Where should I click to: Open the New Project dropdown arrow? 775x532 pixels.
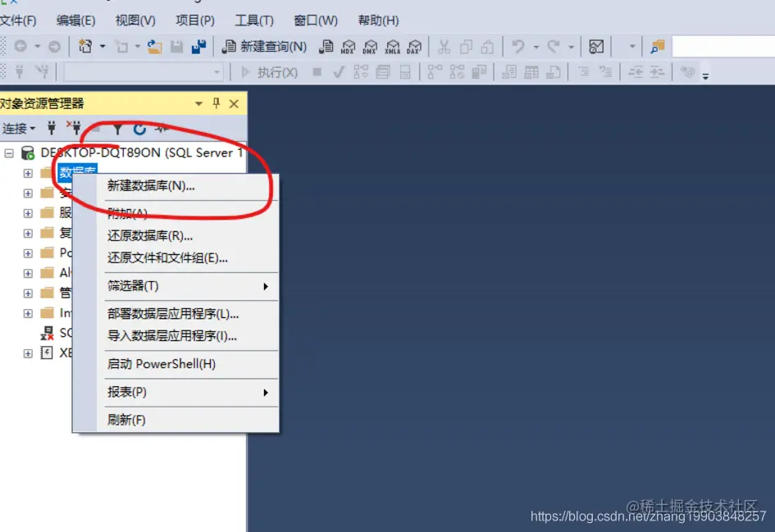[x=103, y=47]
